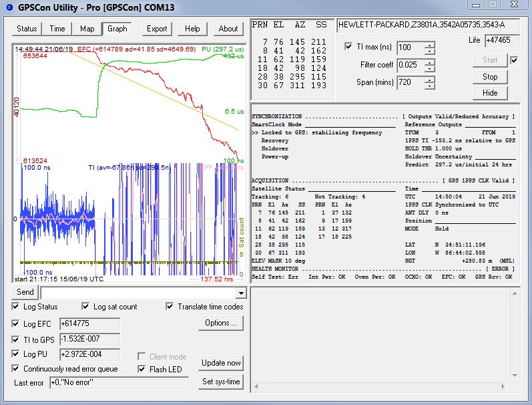Open the Map view
This screenshot has height=405, width=532.
[87, 29]
